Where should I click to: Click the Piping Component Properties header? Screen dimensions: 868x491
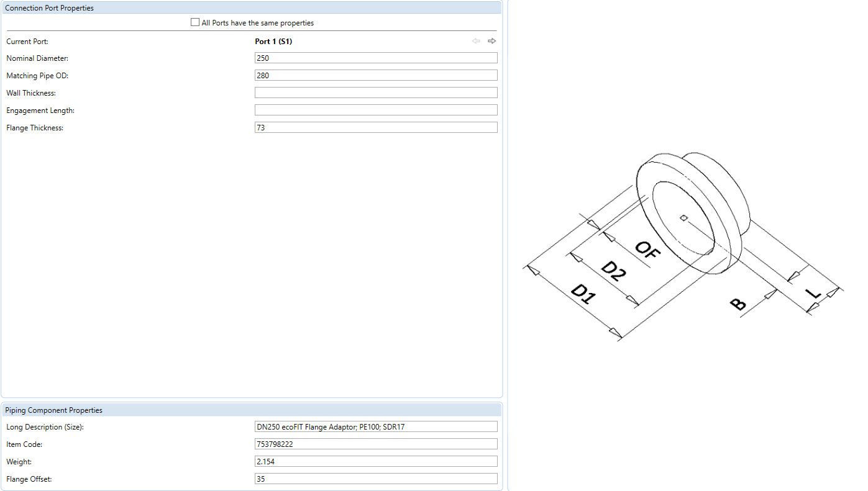pyautogui.click(x=252, y=410)
